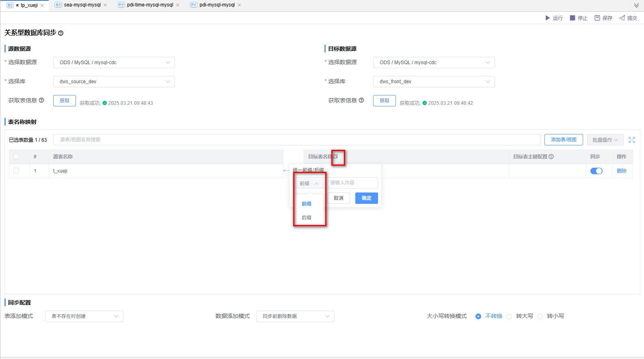Check the t_xueji row checkbox

click(16, 171)
